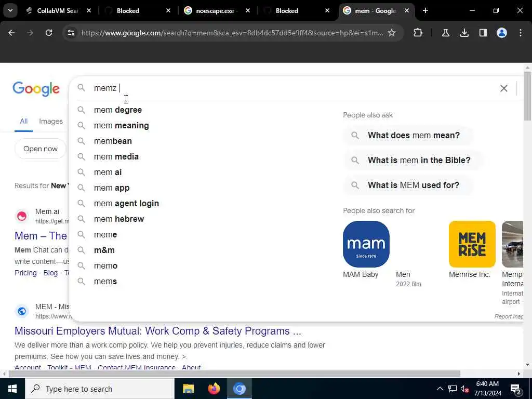Open Chrome's three-dot menu
The image size is (532, 399).
[521, 33]
